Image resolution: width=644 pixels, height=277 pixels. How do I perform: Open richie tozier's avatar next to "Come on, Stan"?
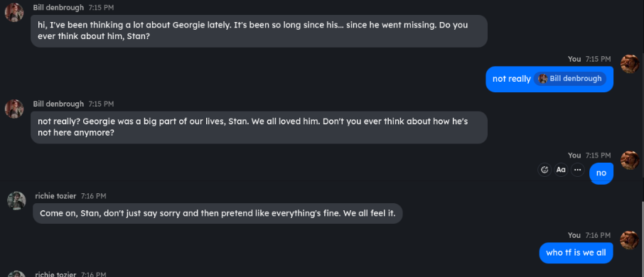(x=16, y=201)
